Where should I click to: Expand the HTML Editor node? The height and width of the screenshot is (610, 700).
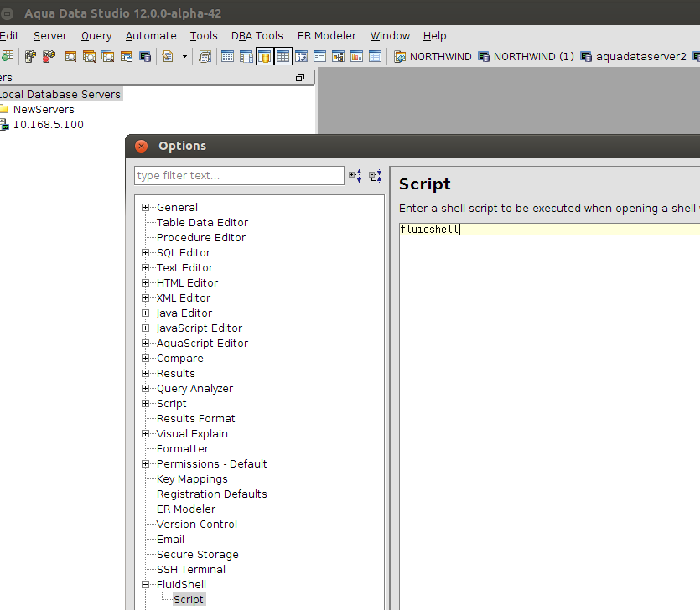pos(145,283)
